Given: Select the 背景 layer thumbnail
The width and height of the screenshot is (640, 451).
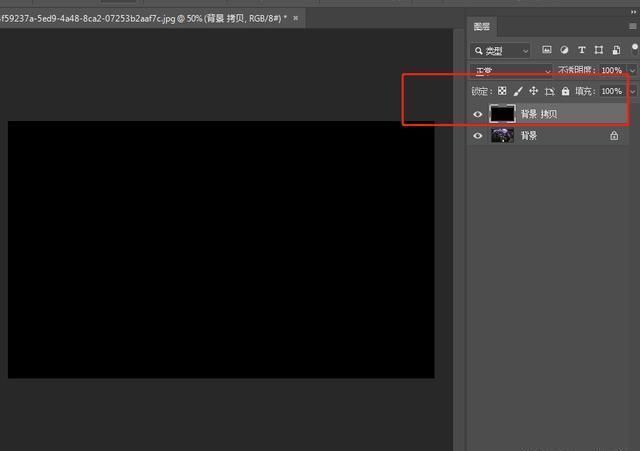Looking at the screenshot, I should click(x=502, y=136).
